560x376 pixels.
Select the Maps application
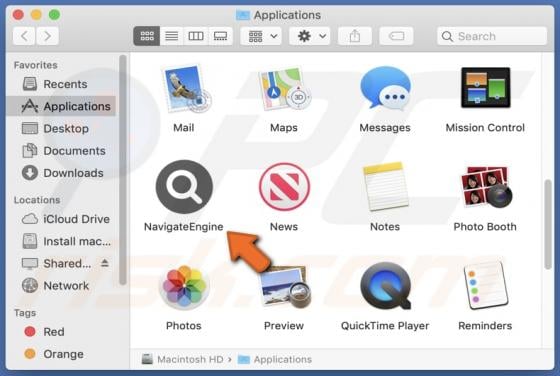click(x=285, y=89)
